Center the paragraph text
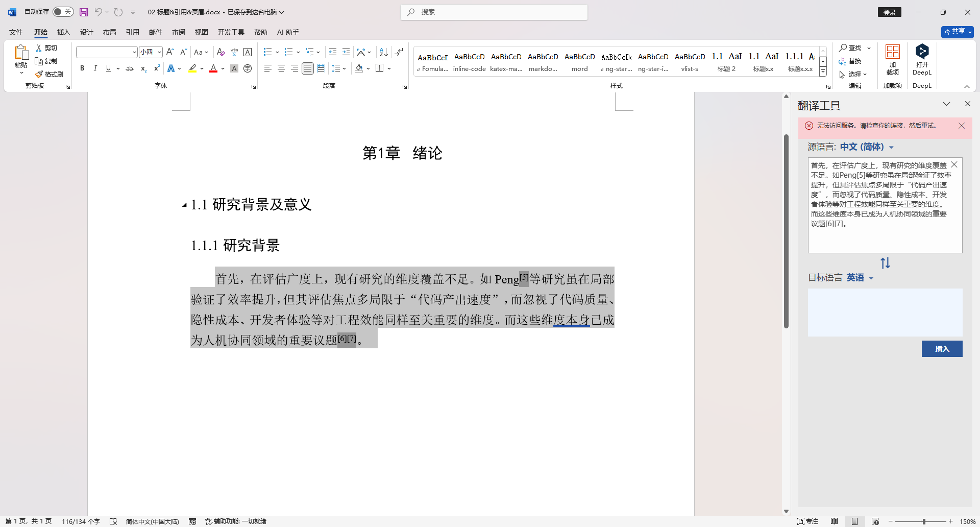The width and height of the screenshot is (980, 527). 281,68
